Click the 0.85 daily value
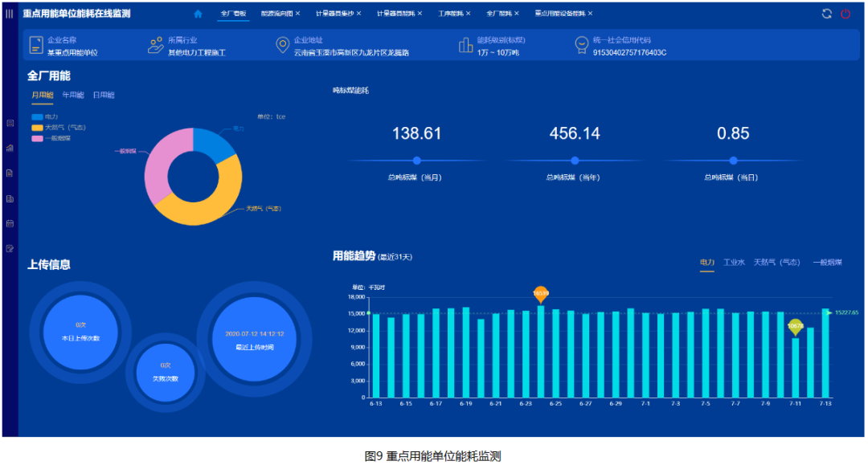 pyautogui.click(x=733, y=134)
